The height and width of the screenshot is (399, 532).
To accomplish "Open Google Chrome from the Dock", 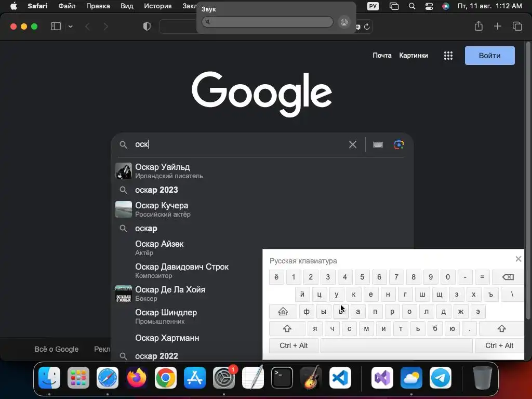I will point(166,378).
